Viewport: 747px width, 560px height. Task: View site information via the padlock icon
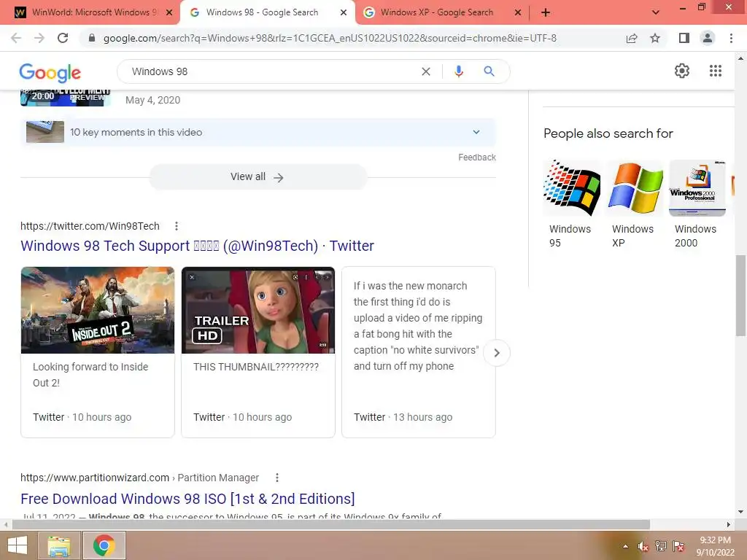[x=92, y=38]
